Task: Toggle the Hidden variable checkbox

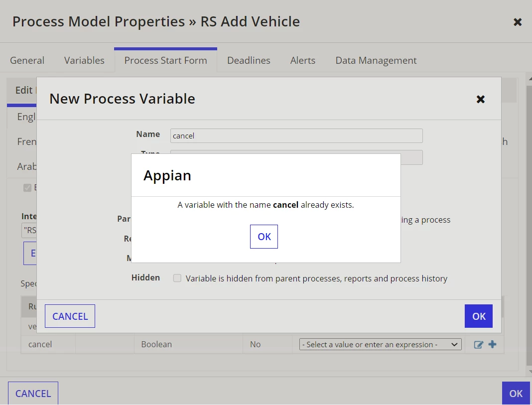Action: (x=177, y=278)
